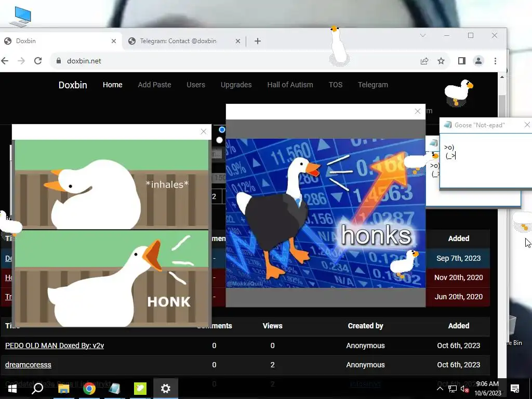This screenshot has width=532, height=399.
Task: Click the page scrollbar up arrow
Action: pos(502,77)
